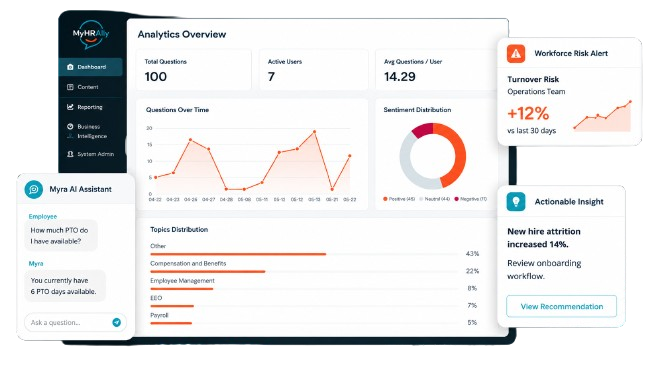Click the Business Intelligence icon

[x=70, y=126]
